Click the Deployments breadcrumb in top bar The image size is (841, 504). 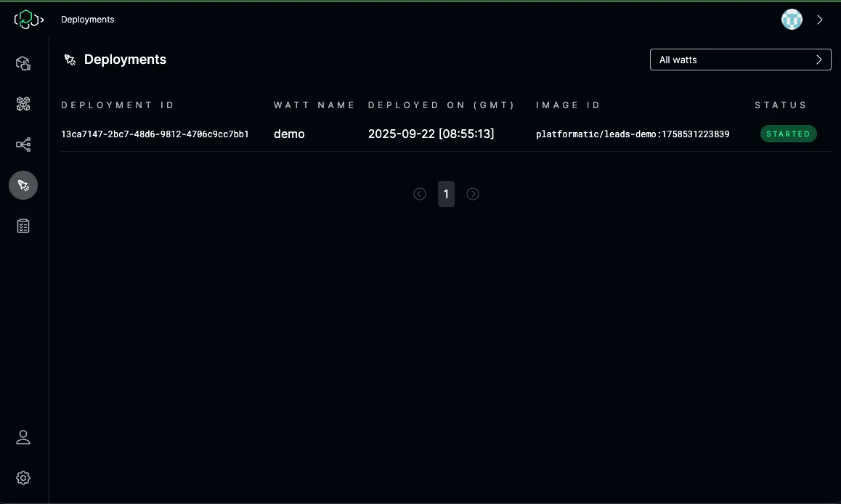click(x=87, y=20)
